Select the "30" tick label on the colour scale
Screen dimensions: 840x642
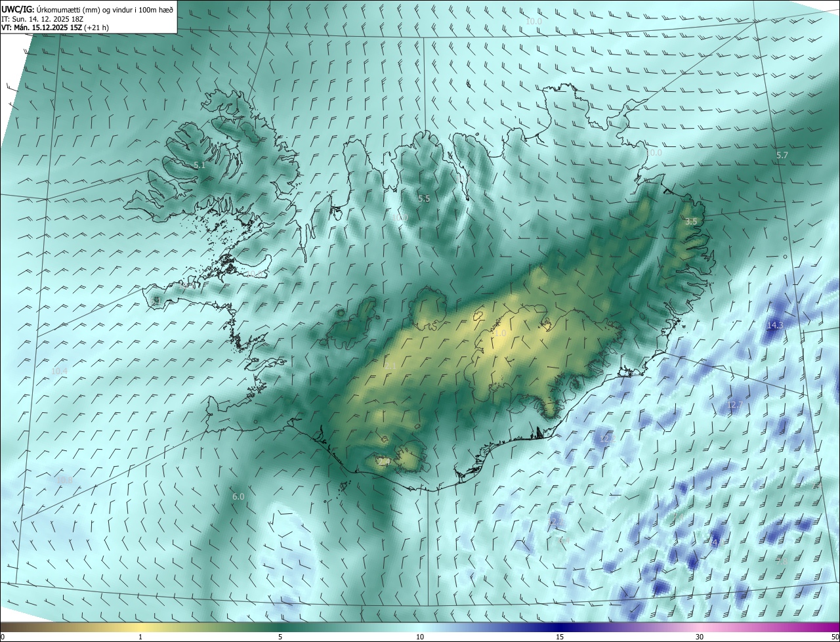(x=700, y=637)
